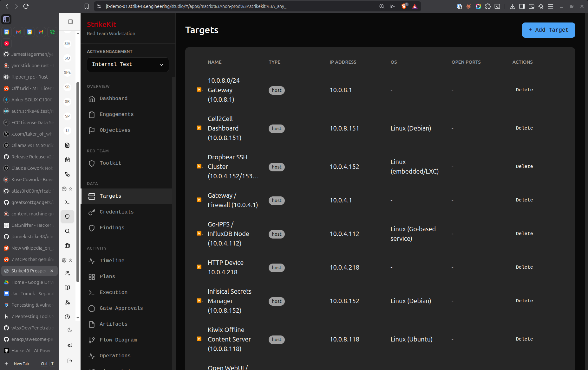The width and height of the screenshot is (588, 370).
Task: Delete the HTTP Device 10.0.4.218 target
Action: pos(524,267)
